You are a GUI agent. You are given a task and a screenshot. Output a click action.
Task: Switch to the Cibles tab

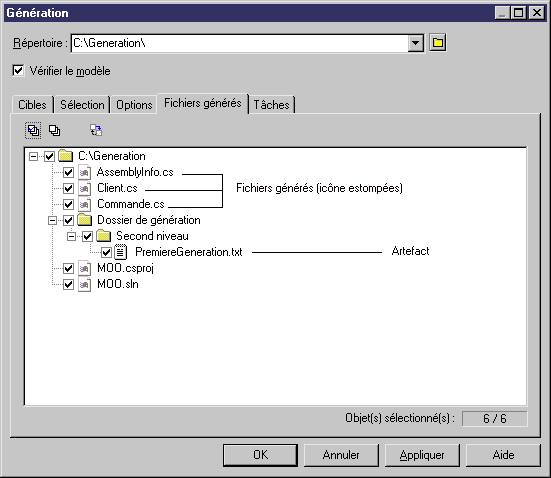click(x=32, y=105)
